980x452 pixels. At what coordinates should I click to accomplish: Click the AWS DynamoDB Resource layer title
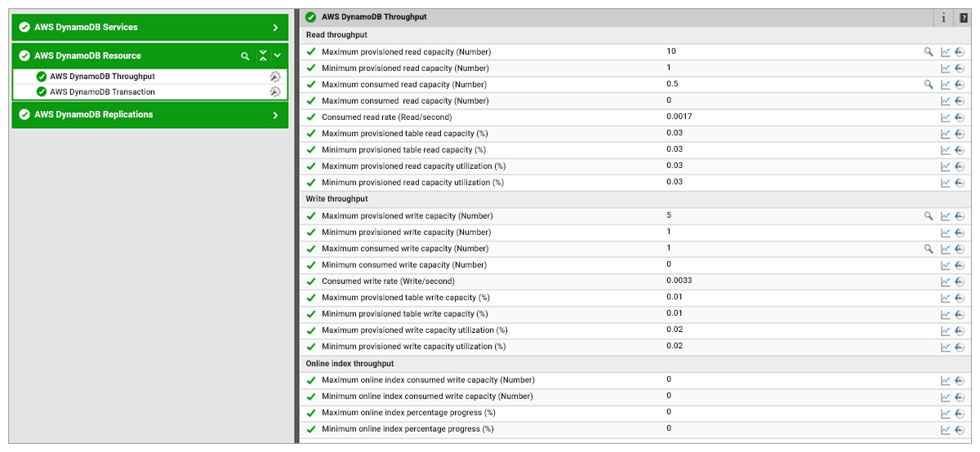[87, 55]
